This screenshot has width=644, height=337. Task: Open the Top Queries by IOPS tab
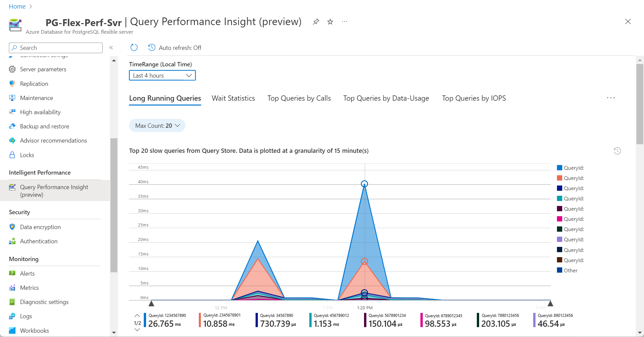click(474, 98)
